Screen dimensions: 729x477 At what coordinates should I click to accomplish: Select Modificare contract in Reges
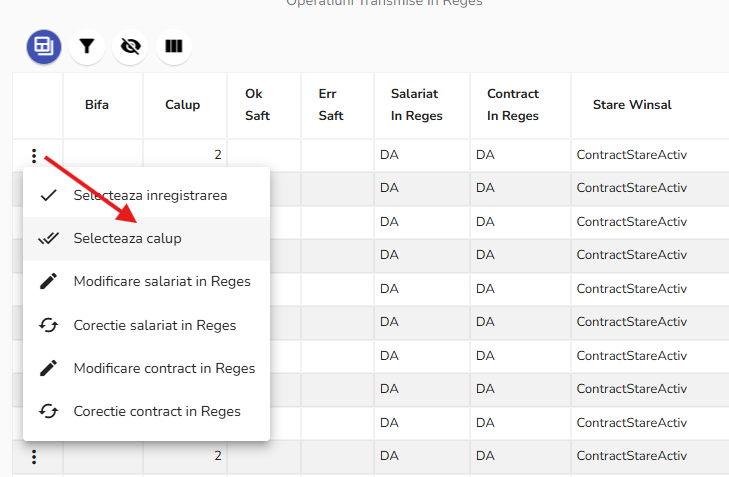point(164,368)
